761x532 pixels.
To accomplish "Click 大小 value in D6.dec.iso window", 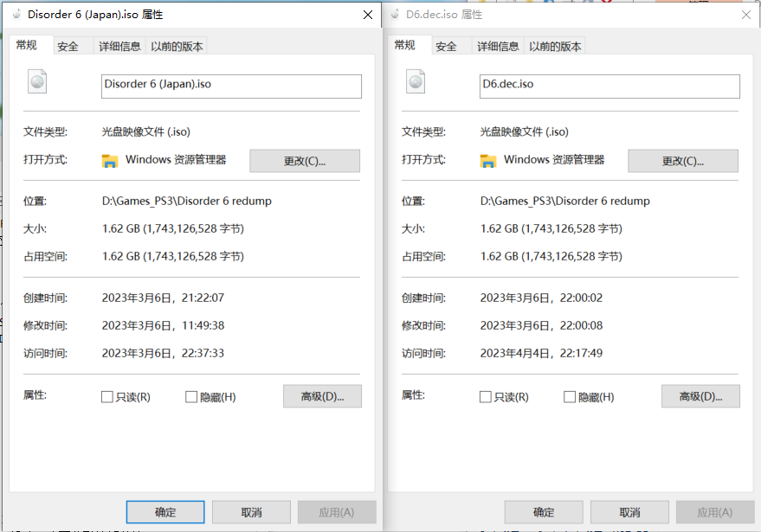I will pos(551,228).
